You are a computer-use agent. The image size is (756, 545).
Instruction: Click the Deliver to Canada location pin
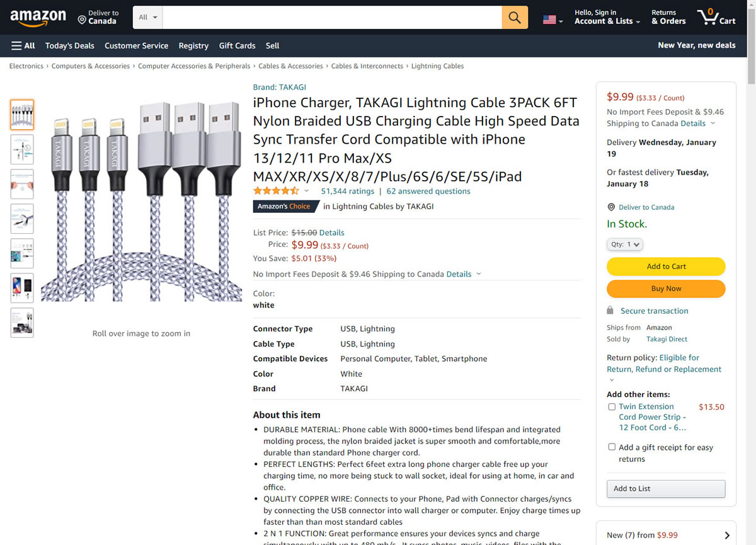(x=82, y=20)
